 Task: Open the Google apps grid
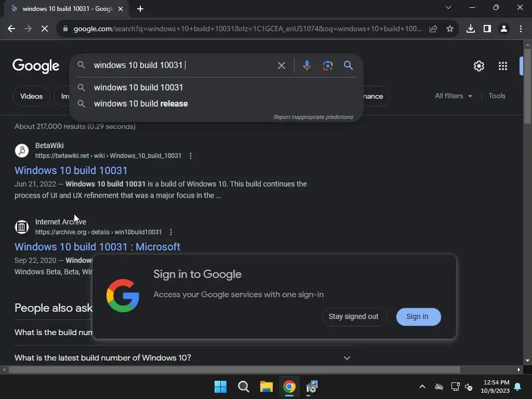point(503,66)
